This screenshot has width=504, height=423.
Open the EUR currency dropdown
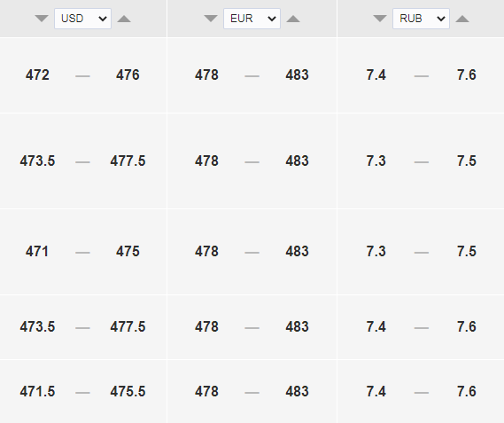tap(252, 19)
